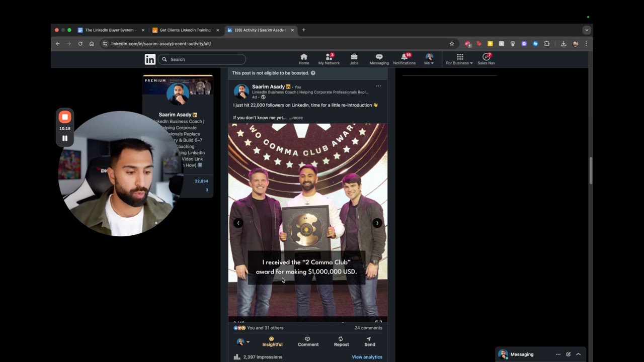Image resolution: width=644 pixels, height=362 pixels.
Task: Expand the Messaging overlay chevron
Action: point(579,354)
